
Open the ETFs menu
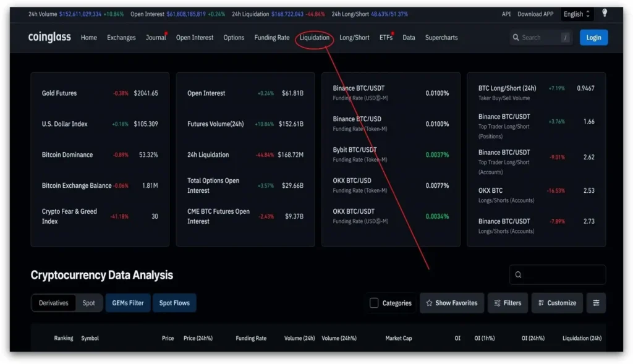[x=386, y=38]
